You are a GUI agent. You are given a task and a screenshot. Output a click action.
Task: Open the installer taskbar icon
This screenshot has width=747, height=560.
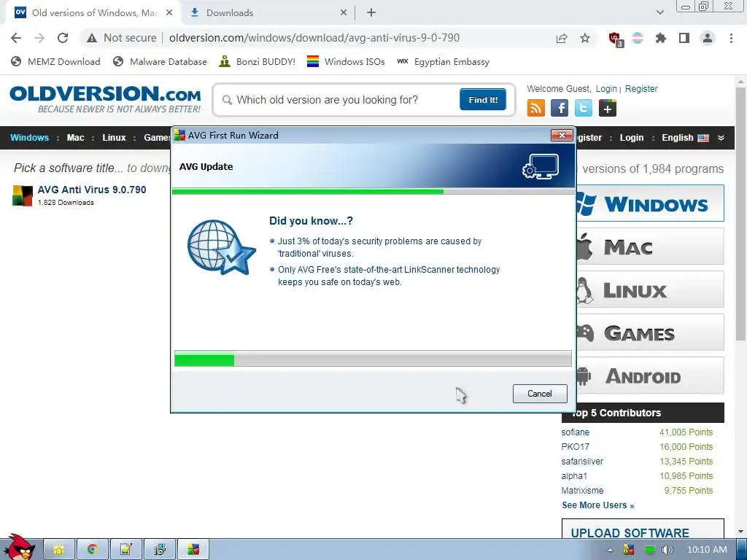tap(160, 550)
